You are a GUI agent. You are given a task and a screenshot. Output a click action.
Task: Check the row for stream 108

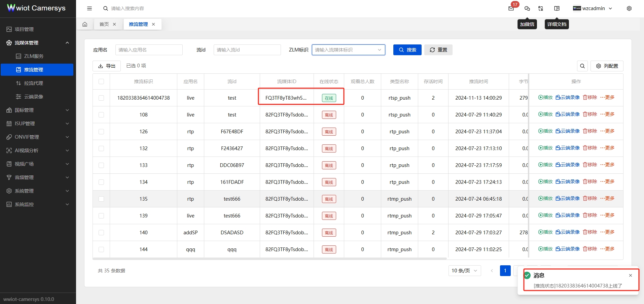(x=101, y=115)
